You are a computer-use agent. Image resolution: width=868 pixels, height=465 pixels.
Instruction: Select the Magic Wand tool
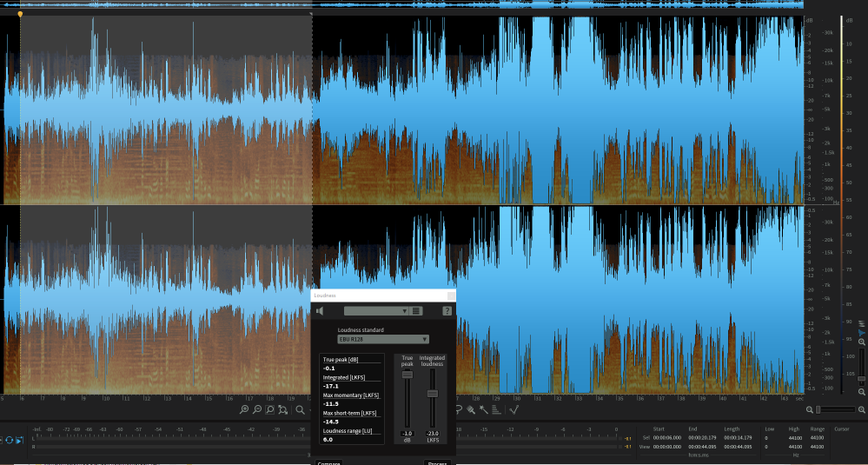point(483,409)
